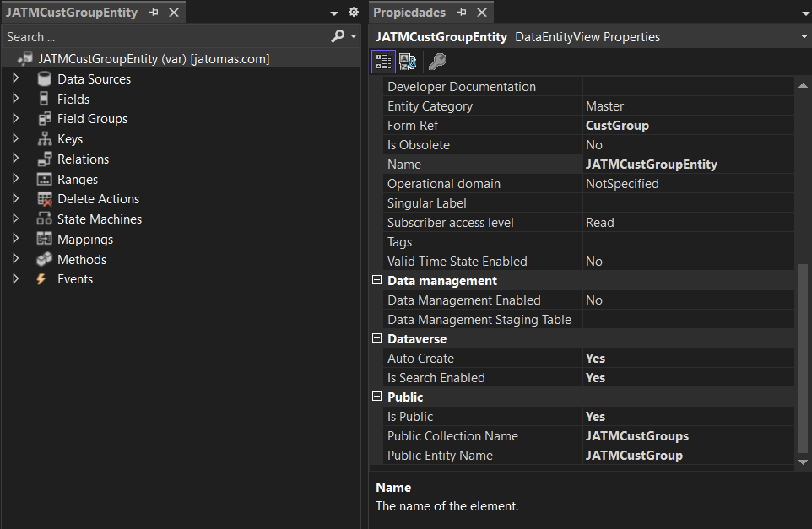Click the Mappings node icon
The height and width of the screenshot is (529, 812).
coord(45,239)
